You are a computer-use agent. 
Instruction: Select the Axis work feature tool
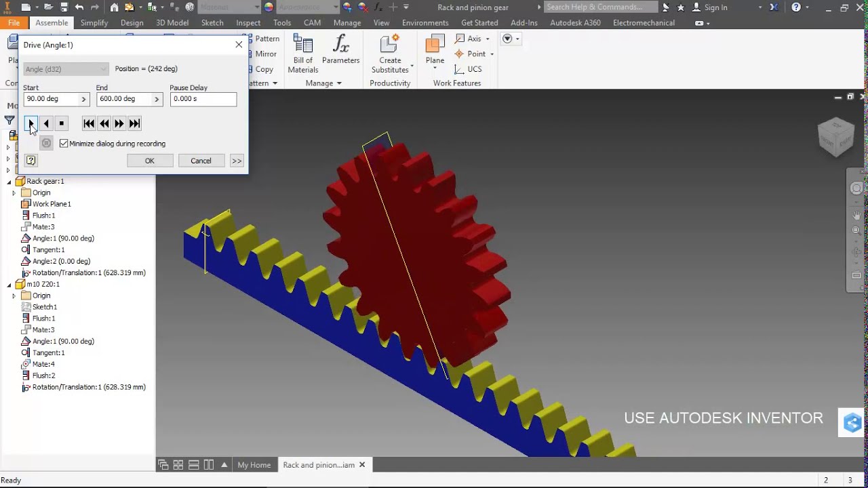coord(469,39)
